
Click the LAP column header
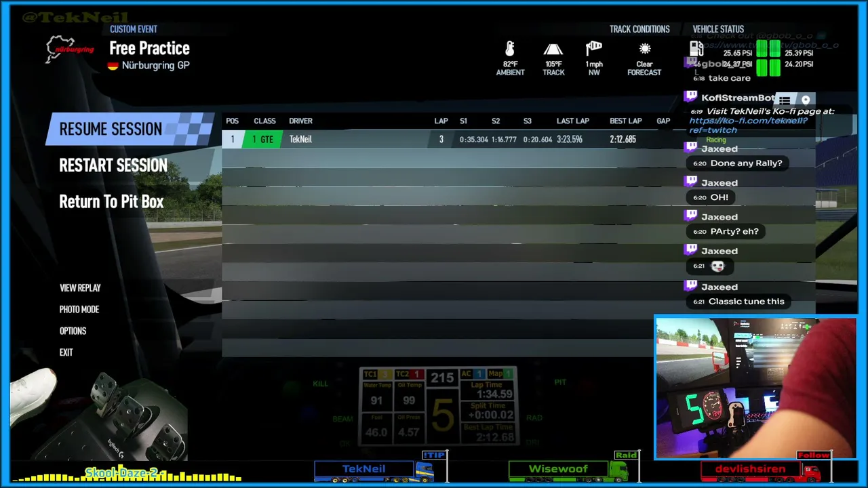coord(441,121)
